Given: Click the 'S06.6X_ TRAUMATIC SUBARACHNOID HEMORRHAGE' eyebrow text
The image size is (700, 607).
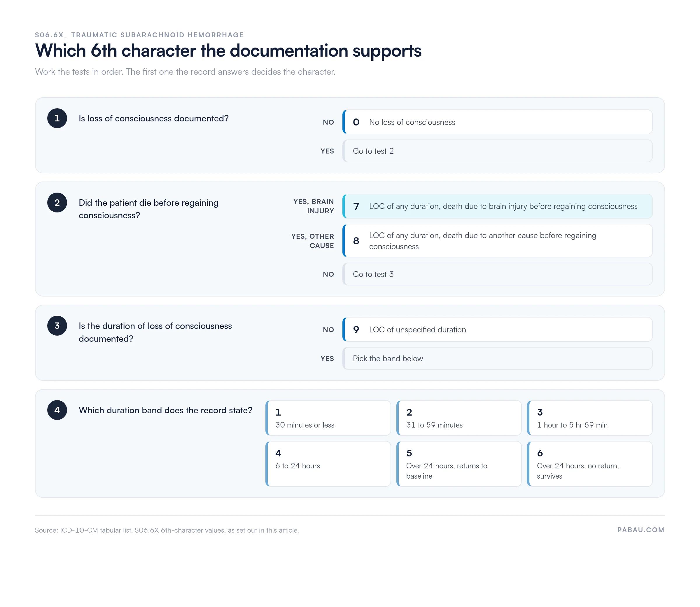Looking at the screenshot, I should point(139,35).
